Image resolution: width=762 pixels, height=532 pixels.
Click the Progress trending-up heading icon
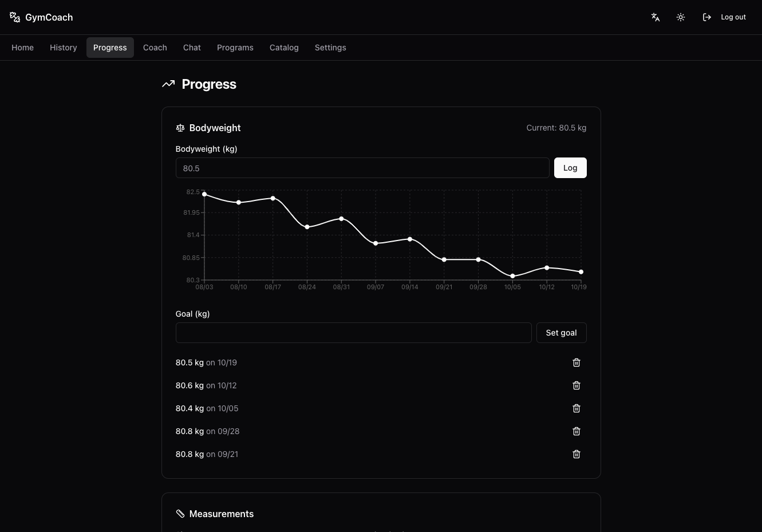168,84
